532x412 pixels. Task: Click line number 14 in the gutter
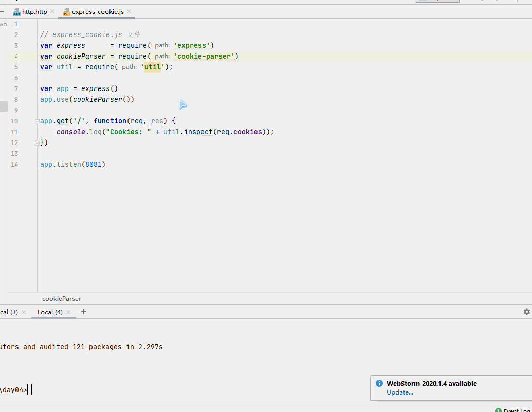tap(14, 165)
